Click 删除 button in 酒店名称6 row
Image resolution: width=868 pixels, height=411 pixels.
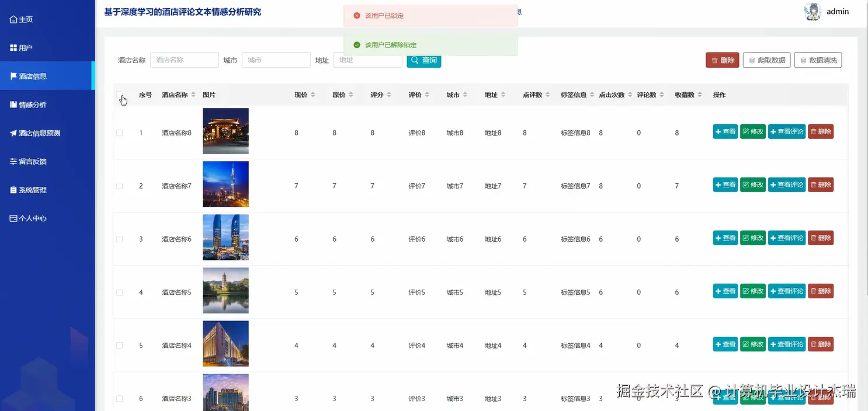pos(821,238)
